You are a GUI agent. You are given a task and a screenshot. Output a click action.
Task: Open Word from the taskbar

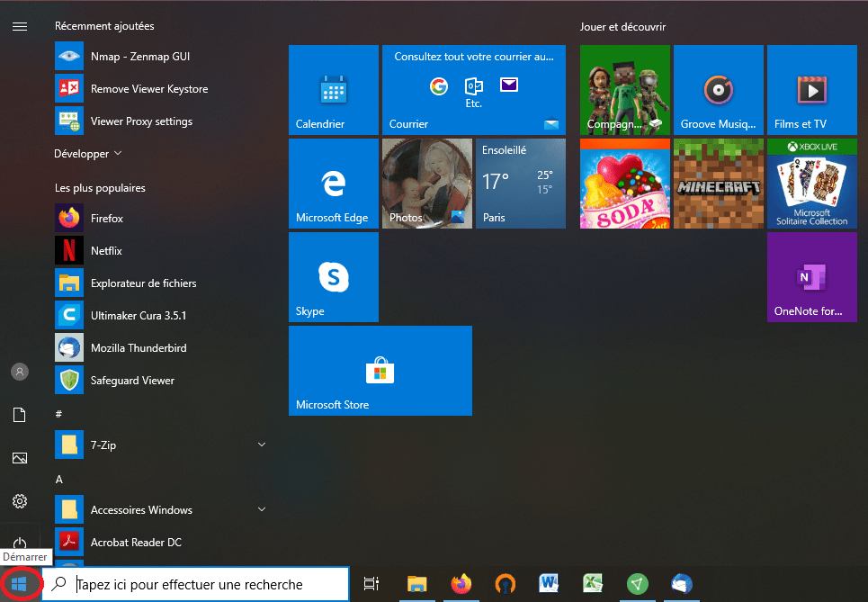(x=549, y=583)
